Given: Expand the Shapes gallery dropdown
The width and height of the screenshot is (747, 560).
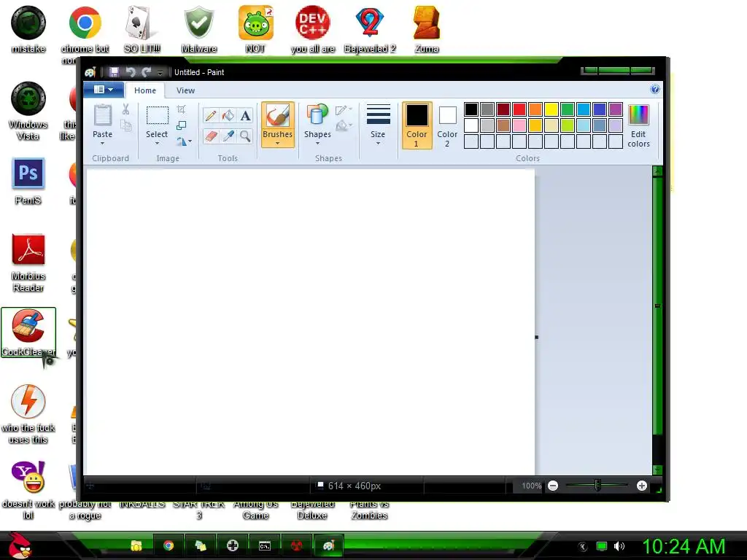Looking at the screenshot, I should 317,143.
